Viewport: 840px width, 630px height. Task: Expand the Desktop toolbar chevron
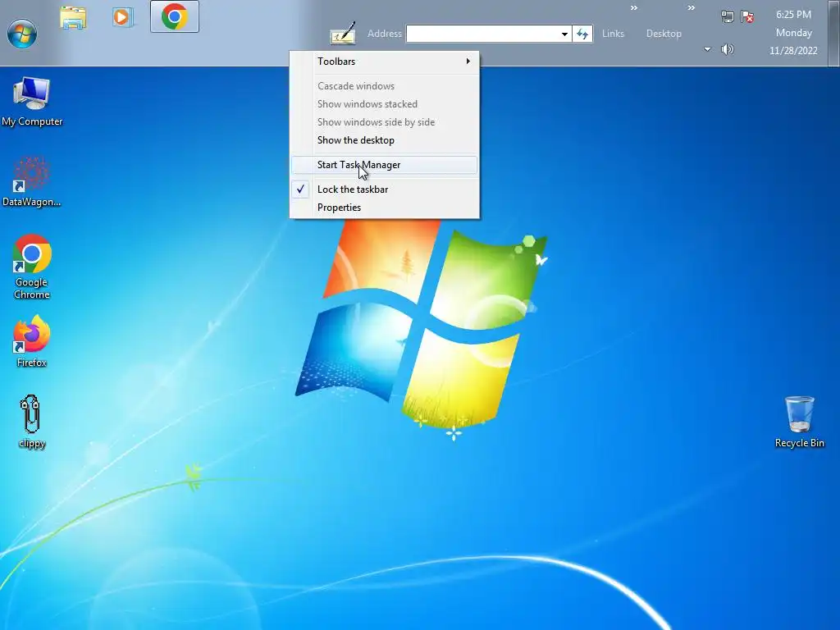[691, 7]
